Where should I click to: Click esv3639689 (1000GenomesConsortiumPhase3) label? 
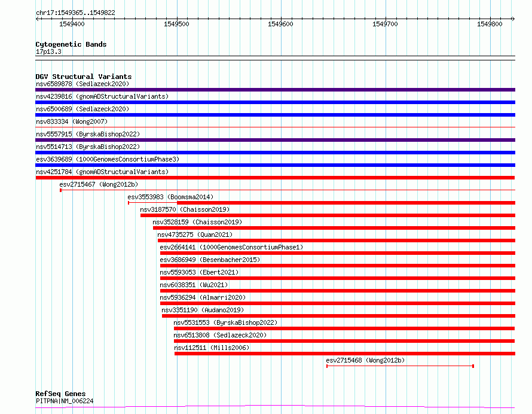pos(108,159)
